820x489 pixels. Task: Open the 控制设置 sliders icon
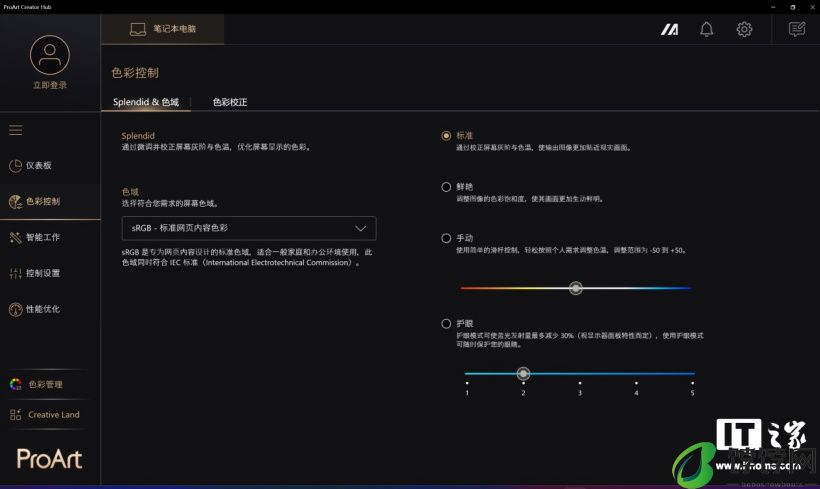tap(15, 273)
